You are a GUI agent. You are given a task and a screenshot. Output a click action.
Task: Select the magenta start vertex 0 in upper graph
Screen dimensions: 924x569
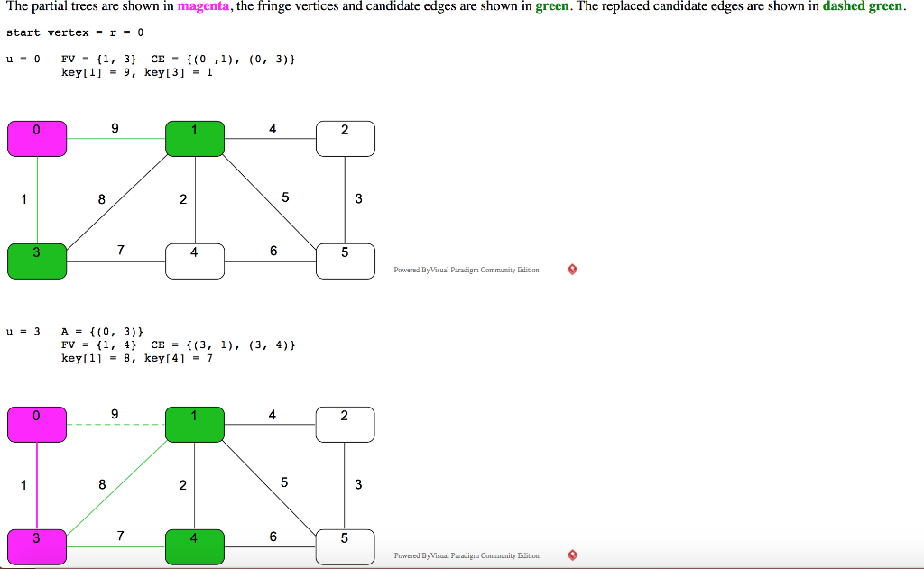[36, 138]
